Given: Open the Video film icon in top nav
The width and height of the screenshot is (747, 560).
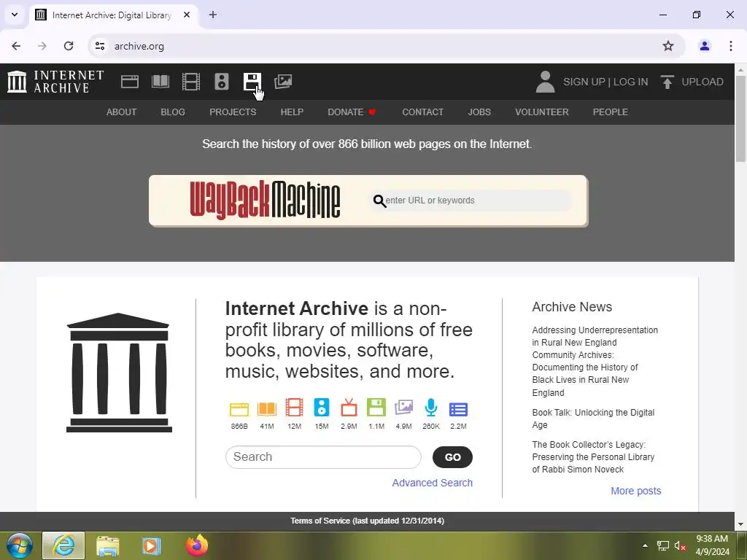Looking at the screenshot, I should [x=191, y=82].
